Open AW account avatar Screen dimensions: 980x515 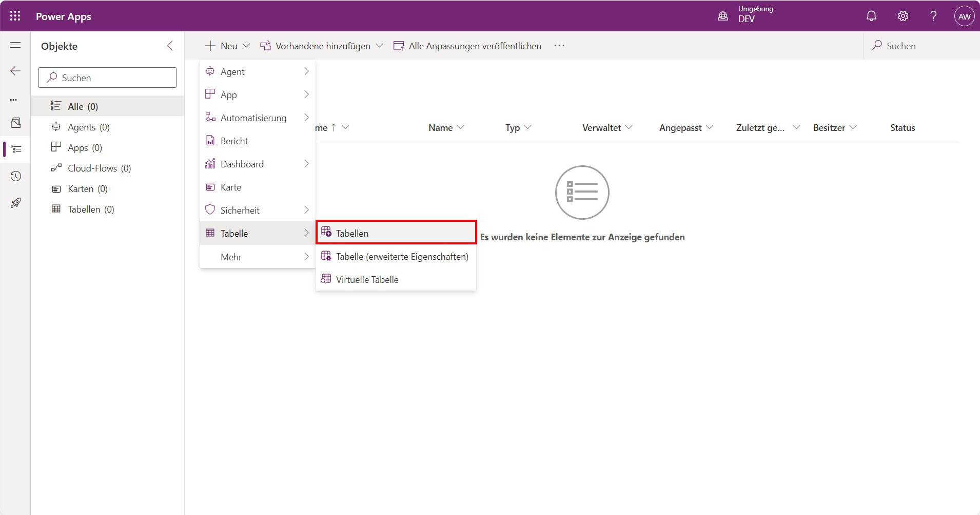pos(965,16)
